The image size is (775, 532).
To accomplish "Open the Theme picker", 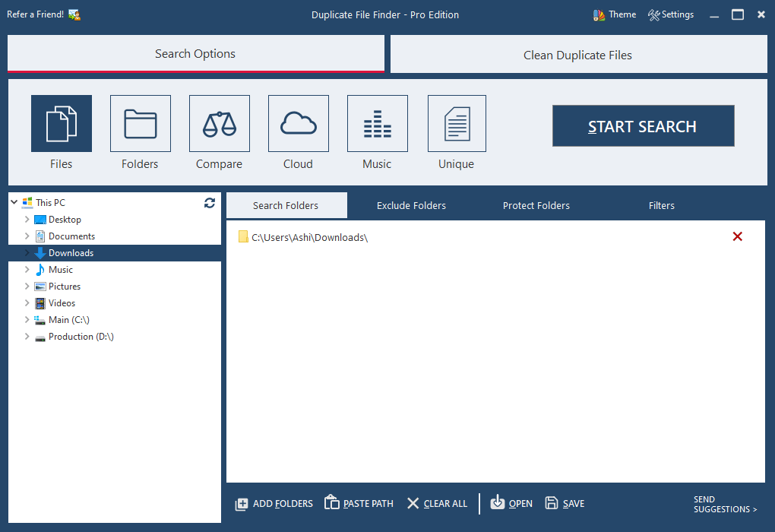I will tap(614, 14).
